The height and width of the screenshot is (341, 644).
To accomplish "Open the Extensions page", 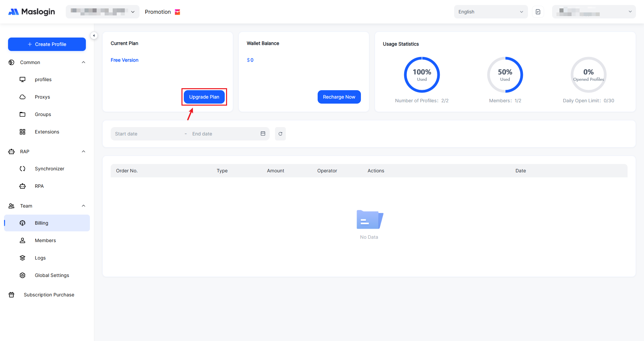I will [47, 132].
